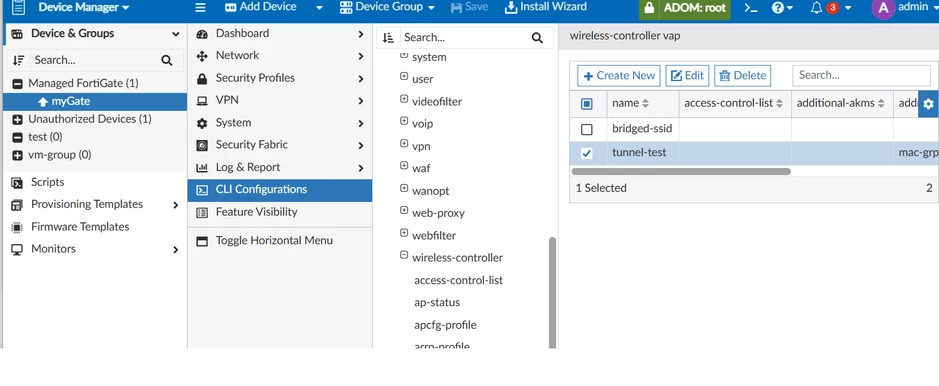Click the table horizontal scrollbar

(x=681, y=171)
